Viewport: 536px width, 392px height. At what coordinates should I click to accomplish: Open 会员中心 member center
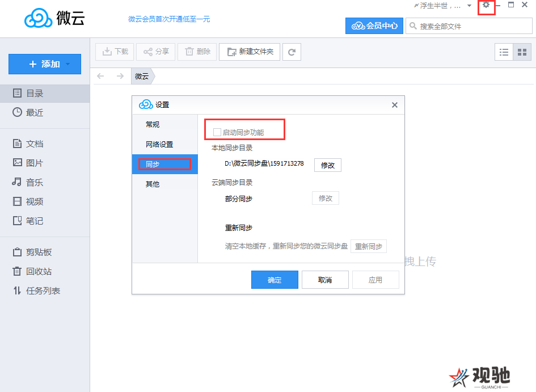tap(374, 26)
